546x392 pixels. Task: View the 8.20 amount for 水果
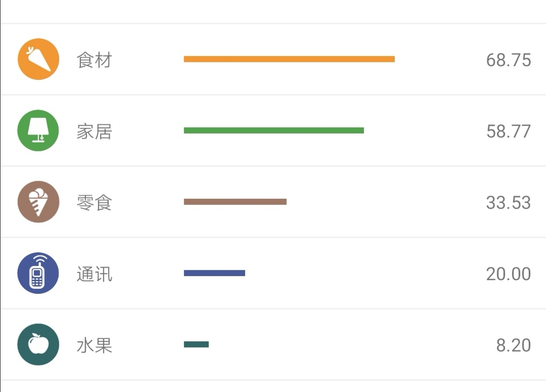514,345
